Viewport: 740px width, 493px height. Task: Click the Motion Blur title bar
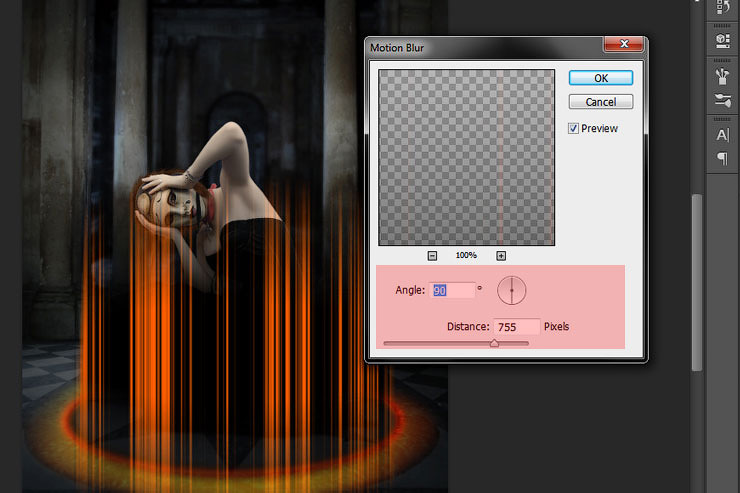[x=480, y=45]
